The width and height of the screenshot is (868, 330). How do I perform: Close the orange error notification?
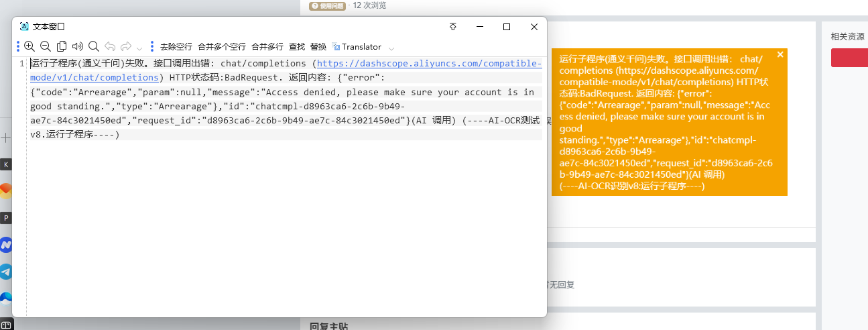(780, 54)
